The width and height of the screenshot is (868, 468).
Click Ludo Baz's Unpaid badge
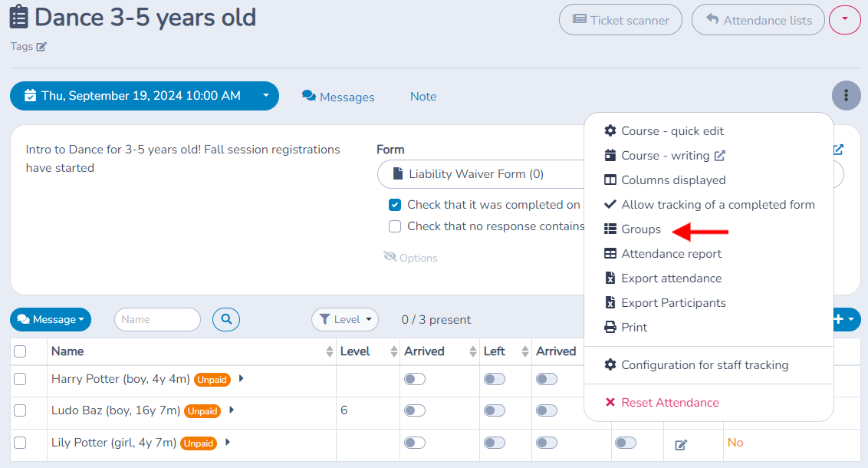202,411
